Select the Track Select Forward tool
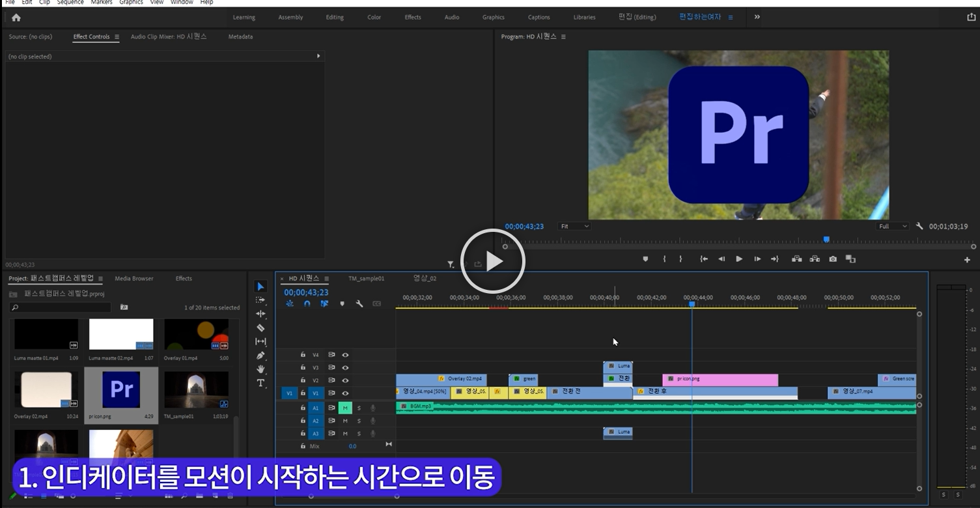 (x=260, y=300)
